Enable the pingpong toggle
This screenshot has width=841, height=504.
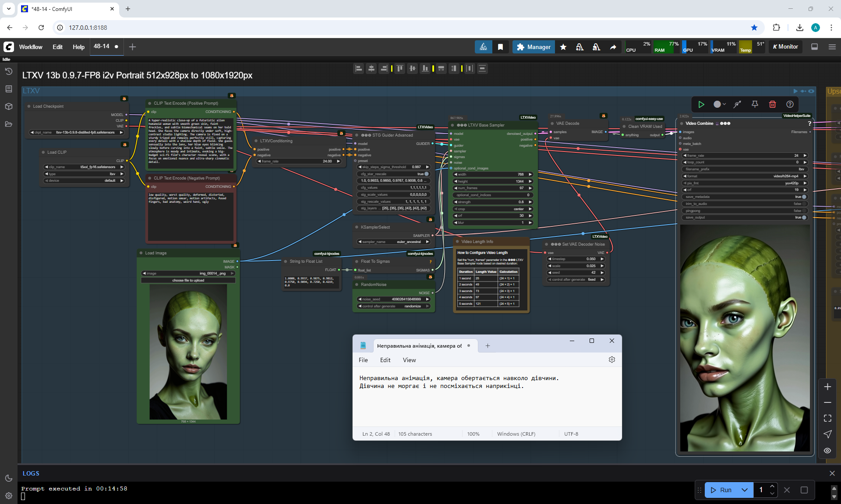[x=804, y=211]
